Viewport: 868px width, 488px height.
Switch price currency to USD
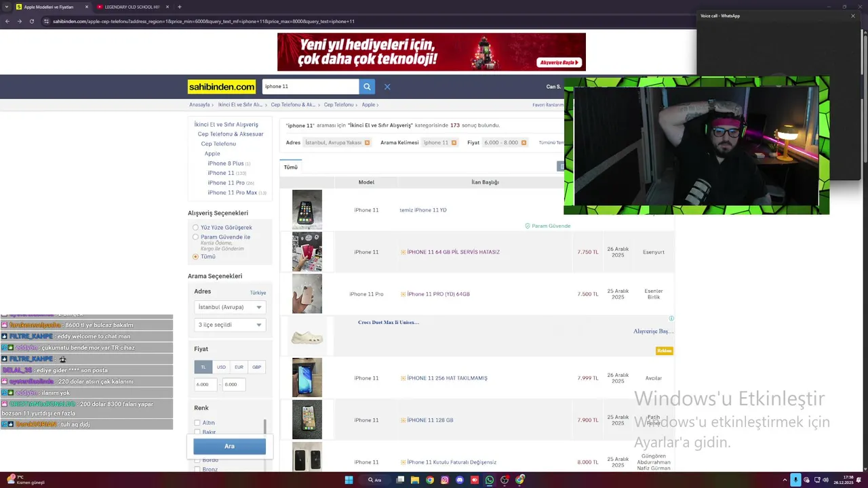[x=221, y=367]
